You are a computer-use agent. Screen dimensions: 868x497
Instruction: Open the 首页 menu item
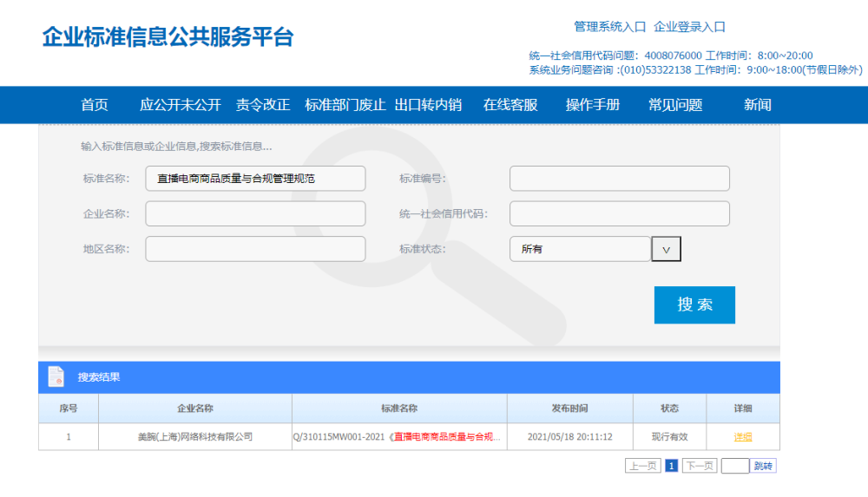[95, 105]
